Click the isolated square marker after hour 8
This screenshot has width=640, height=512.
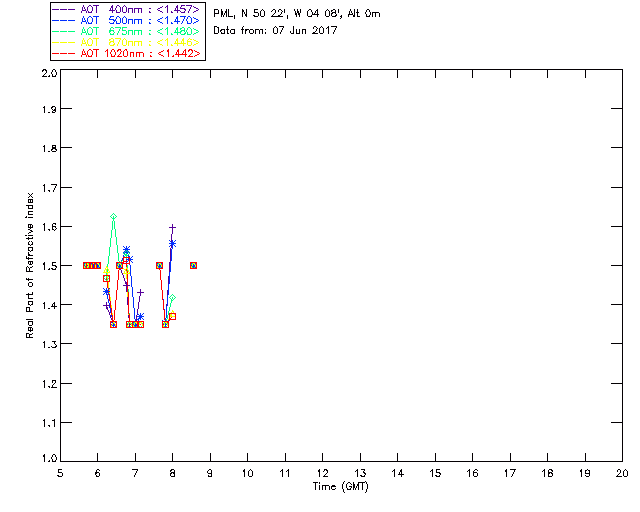tap(193, 265)
